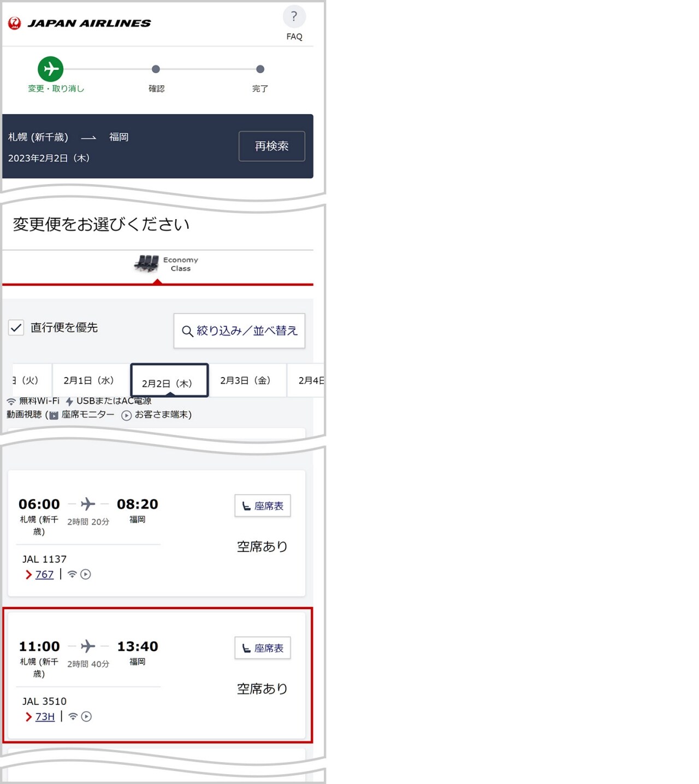Click Wi-Fi icon on JAL 3510 flight
This screenshot has height=784, width=699.
click(x=73, y=716)
